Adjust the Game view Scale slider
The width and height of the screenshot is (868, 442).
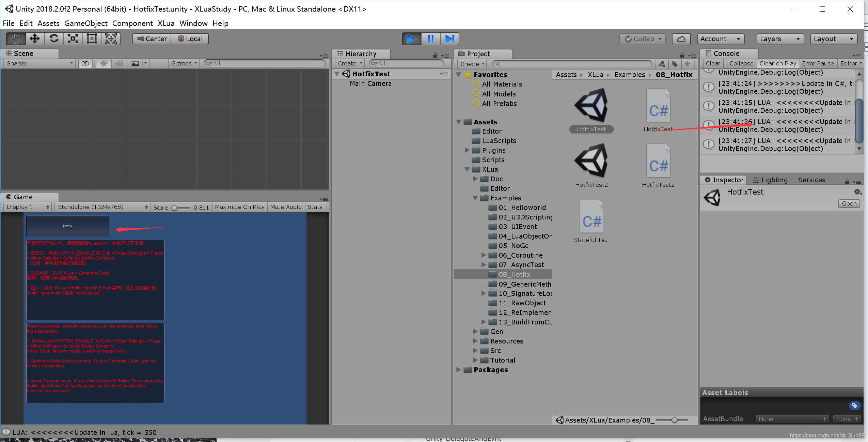point(174,208)
